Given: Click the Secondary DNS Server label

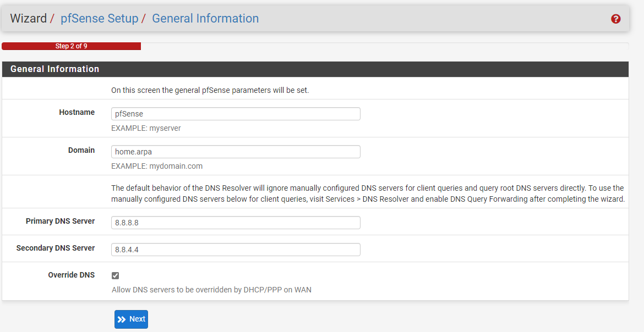Looking at the screenshot, I should 56,248.
